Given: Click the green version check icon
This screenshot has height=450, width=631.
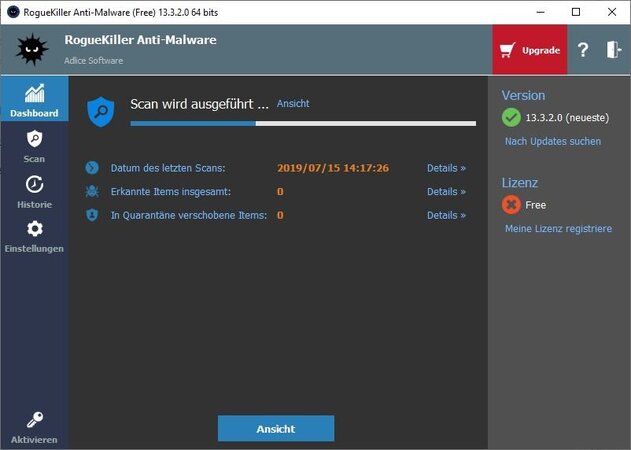Looking at the screenshot, I should pos(511,118).
